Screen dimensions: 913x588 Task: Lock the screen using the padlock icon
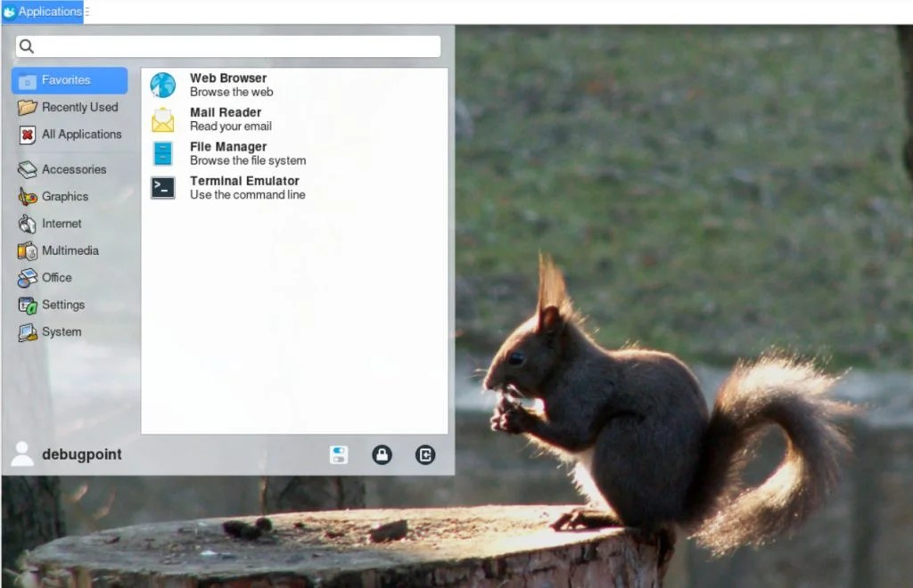pyautogui.click(x=382, y=454)
